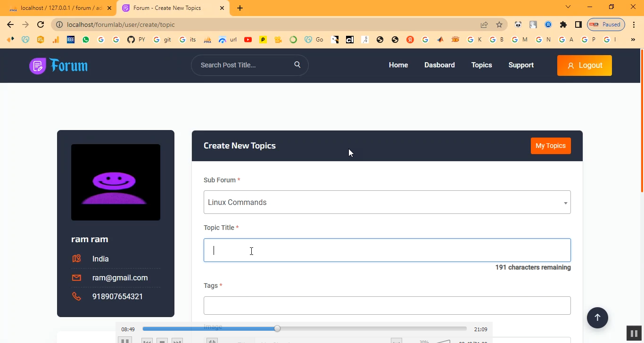Viewport: 644px width, 343px height.
Task: Open the YouTube bookmark icon
Action: tap(248, 40)
